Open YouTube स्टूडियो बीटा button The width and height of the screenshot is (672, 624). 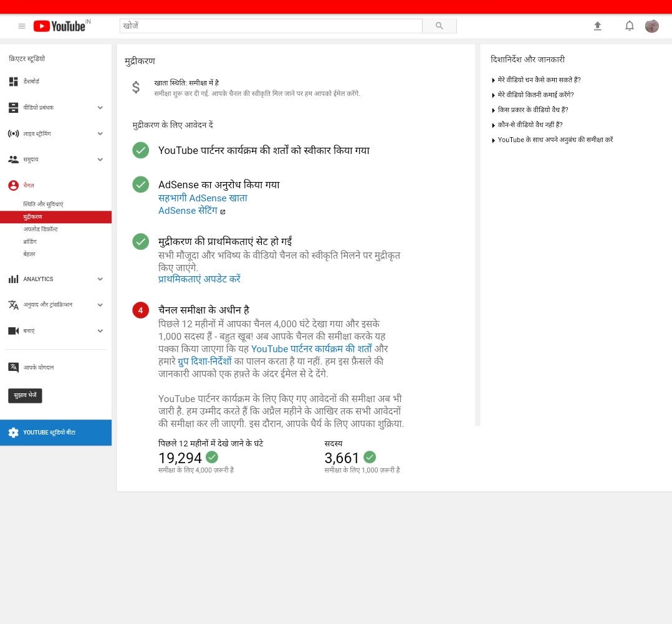click(55, 433)
